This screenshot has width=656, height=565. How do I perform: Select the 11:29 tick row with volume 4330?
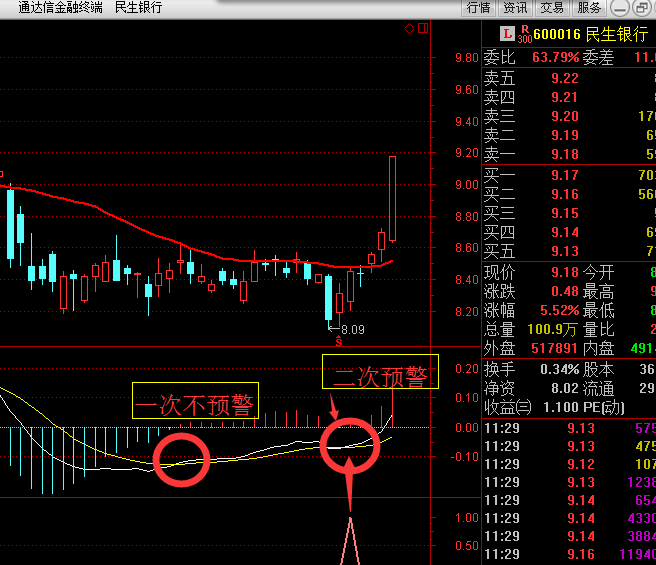[570, 518]
